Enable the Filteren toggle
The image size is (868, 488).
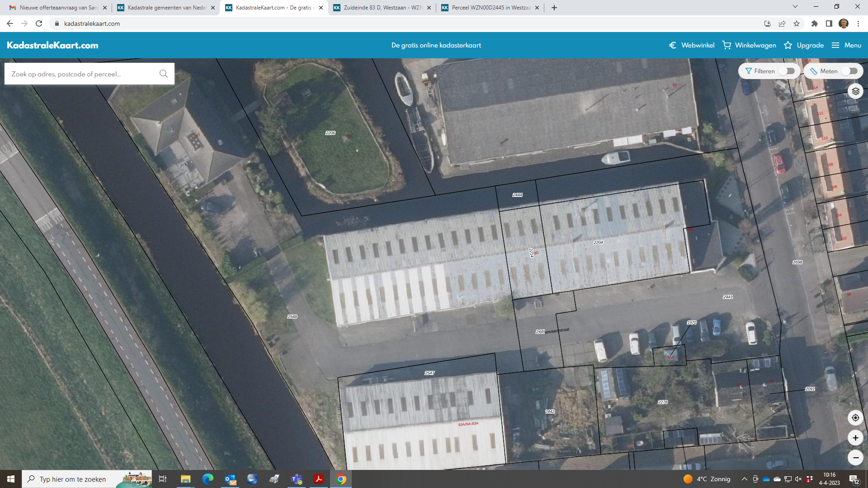pos(787,71)
